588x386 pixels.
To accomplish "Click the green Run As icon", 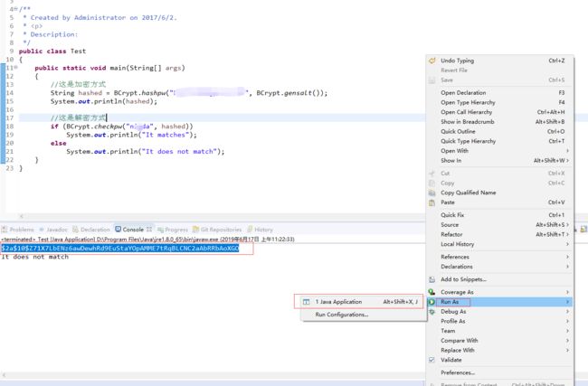I will [432, 302].
